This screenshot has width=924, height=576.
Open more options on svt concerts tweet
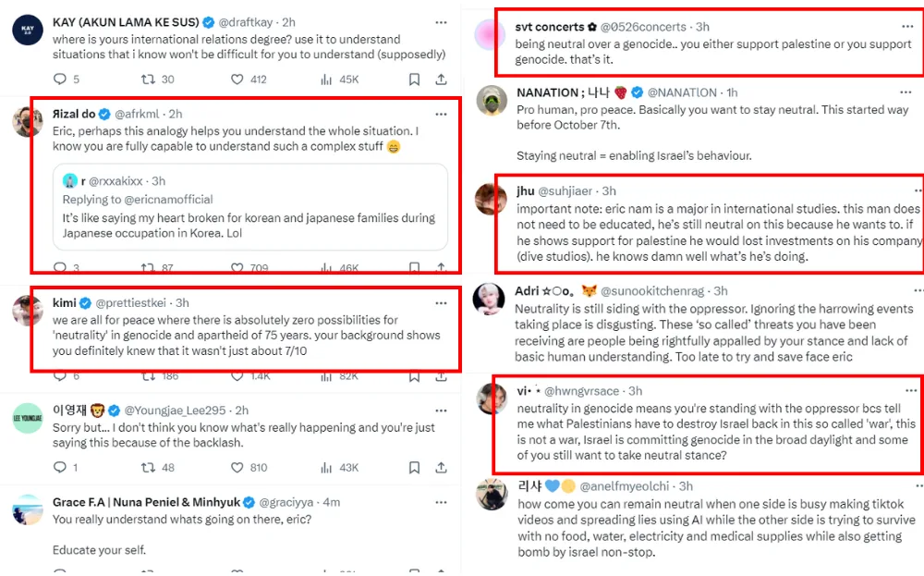pyautogui.click(x=905, y=28)
